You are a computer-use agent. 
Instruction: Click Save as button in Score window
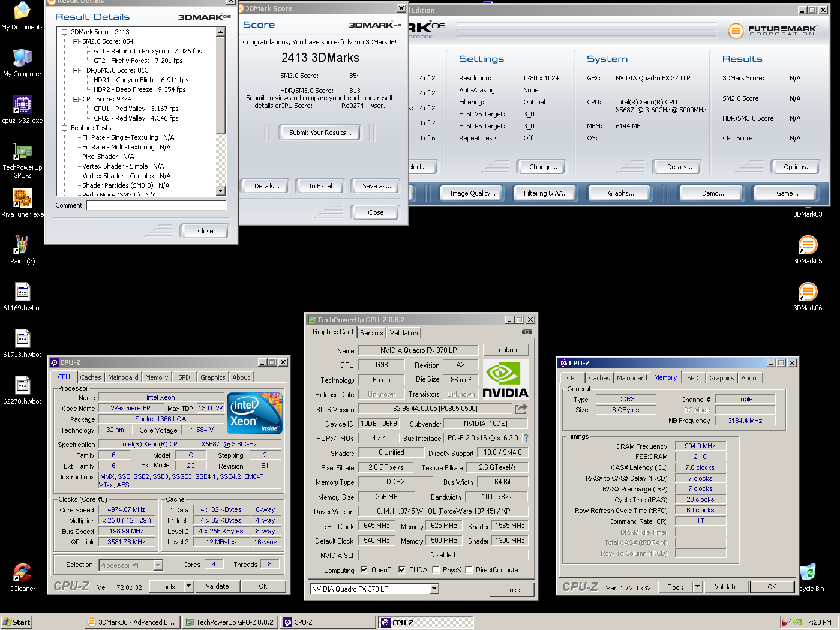click(376, 186)
